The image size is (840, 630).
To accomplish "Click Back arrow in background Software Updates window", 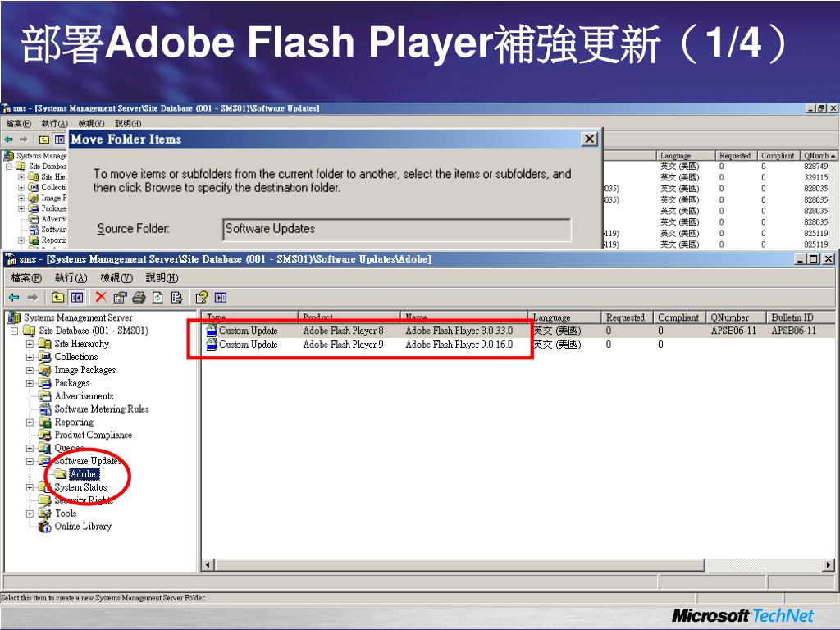I will coord(8,139).
